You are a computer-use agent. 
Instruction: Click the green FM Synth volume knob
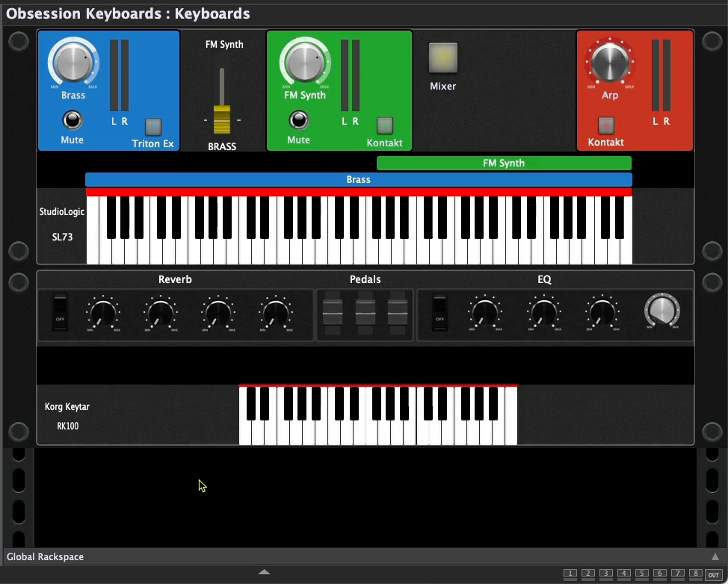pyautogui.click(x=304, y=63)
